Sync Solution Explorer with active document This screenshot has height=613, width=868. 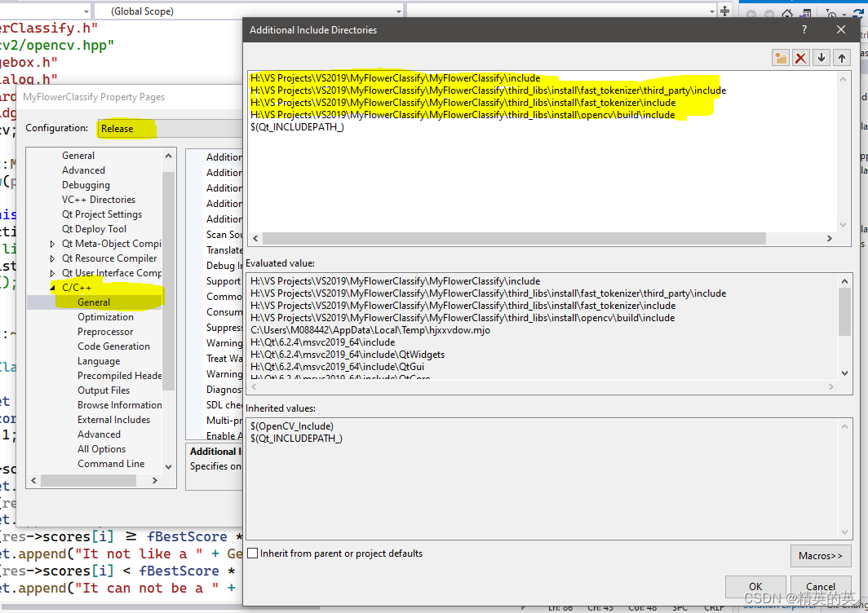point(859,13)
